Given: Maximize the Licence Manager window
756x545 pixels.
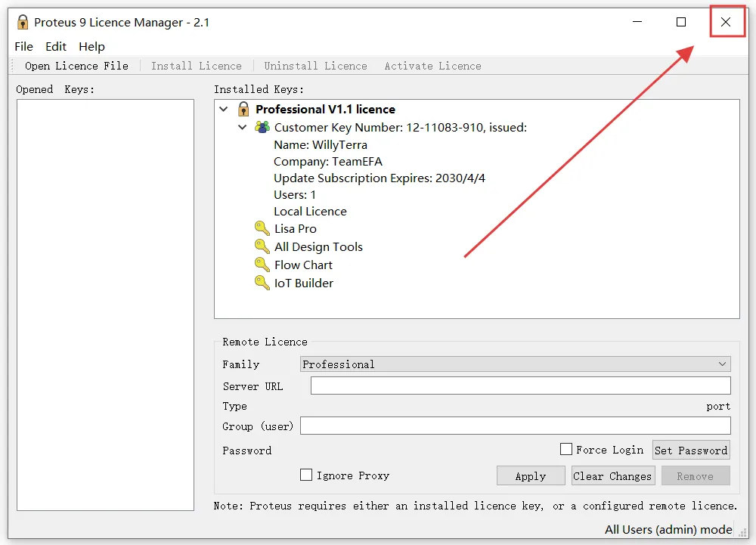Looking at the screenshot, I should tap(681, 22).
